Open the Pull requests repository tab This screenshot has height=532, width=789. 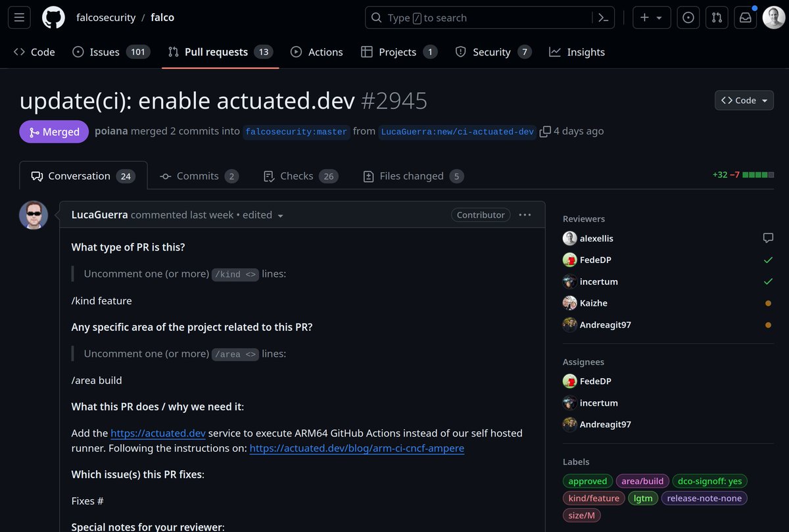[220, 52]
